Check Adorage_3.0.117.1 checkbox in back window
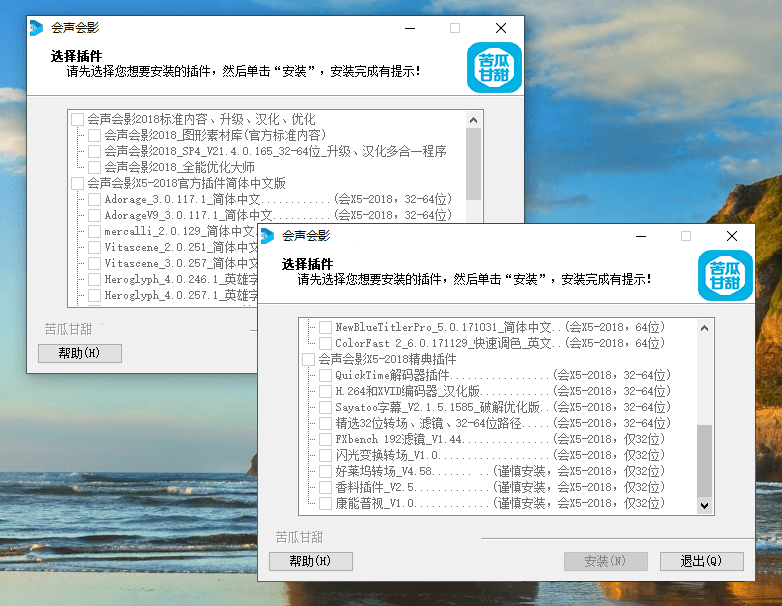782x606 pixels. [94, 200]
